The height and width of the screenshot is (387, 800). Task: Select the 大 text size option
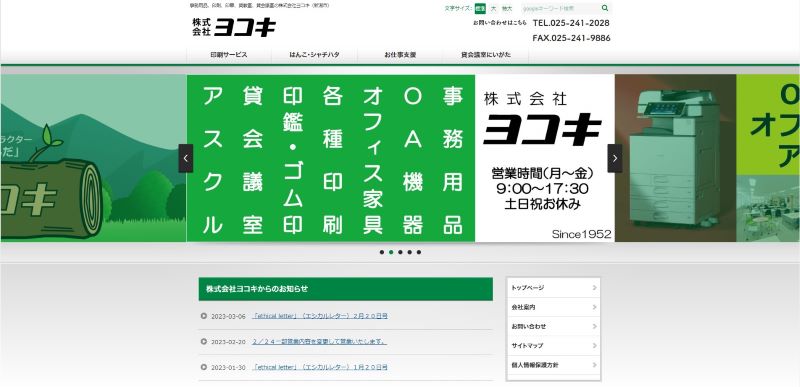pyautogui.click(x=493, y=9)
